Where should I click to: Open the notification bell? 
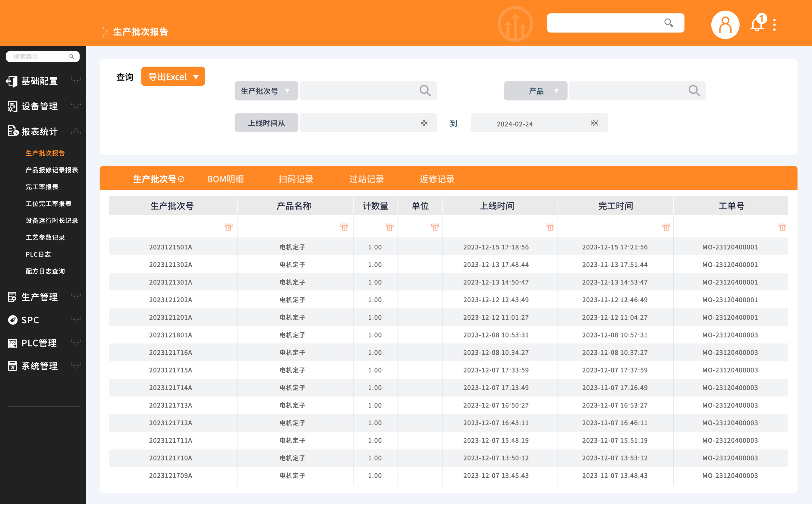click(x=757, y=25)
